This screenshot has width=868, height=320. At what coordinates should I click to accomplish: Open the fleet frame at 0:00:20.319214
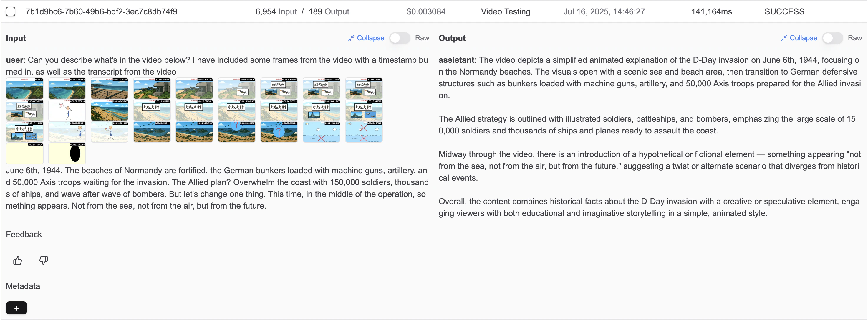point(152,132)
